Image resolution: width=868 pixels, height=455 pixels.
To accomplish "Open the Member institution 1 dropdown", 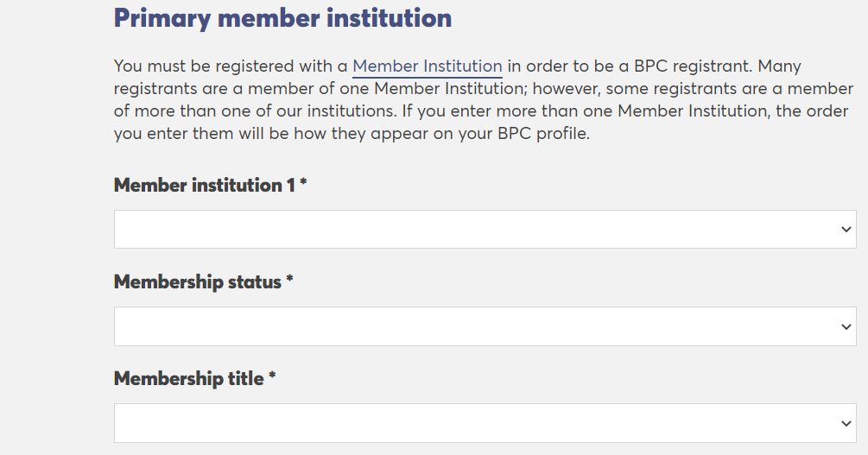I will 484,229.
